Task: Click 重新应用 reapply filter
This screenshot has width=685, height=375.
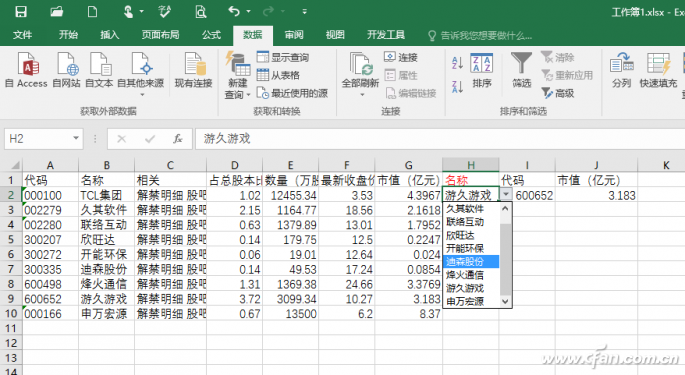Action: [x=567, y=75]
